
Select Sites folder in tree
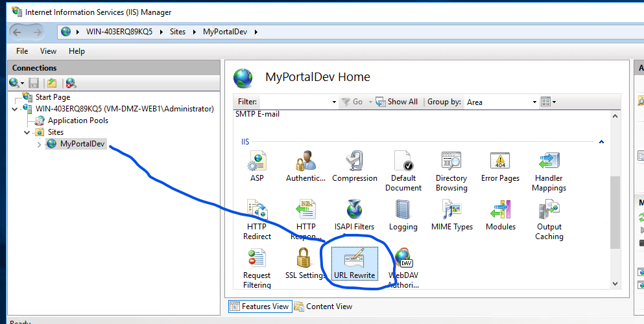55,132
